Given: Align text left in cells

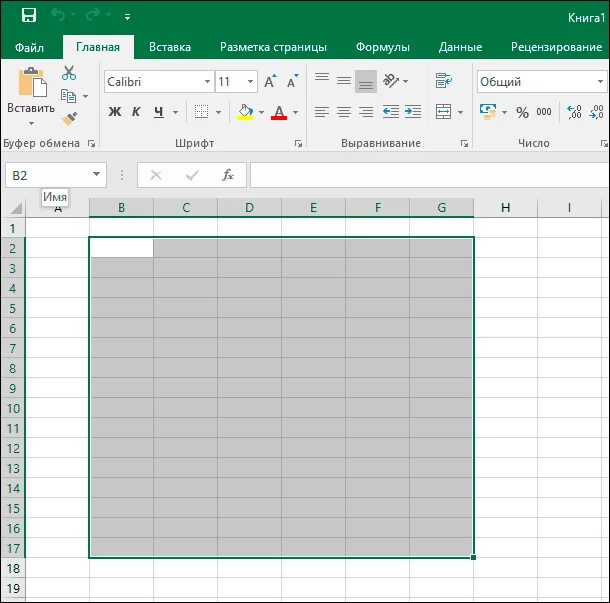Looking at the screenshot, I should click(x=322, y=112).
